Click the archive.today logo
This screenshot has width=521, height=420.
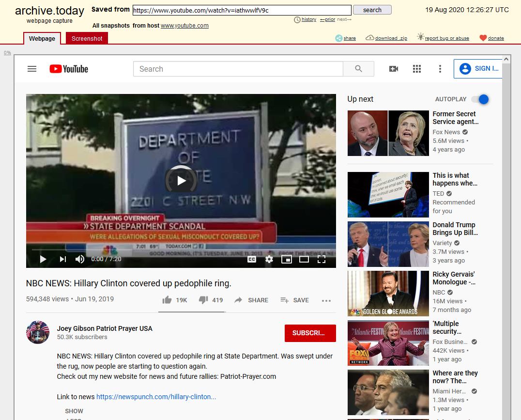[x=49, y=11]
